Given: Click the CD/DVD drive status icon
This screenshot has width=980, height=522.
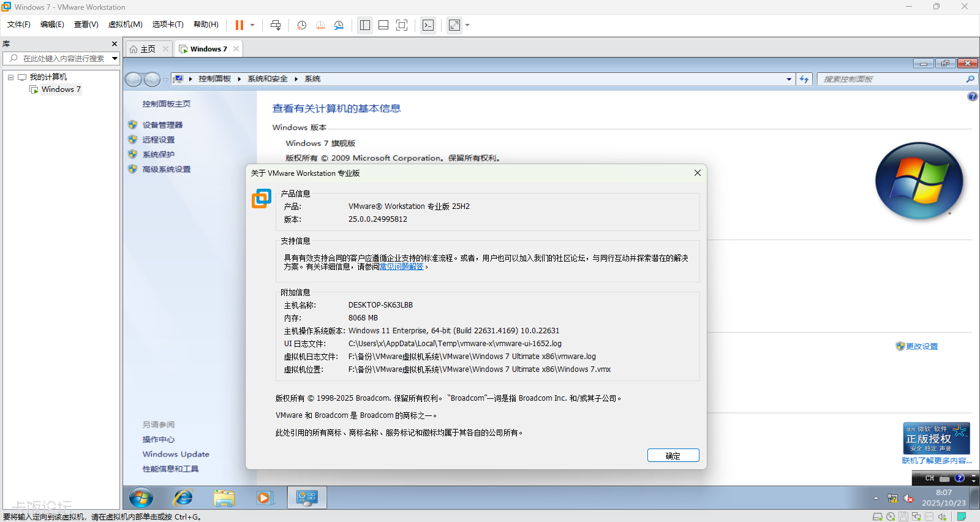Looking at the screenshot, I should tap(891, 516).
